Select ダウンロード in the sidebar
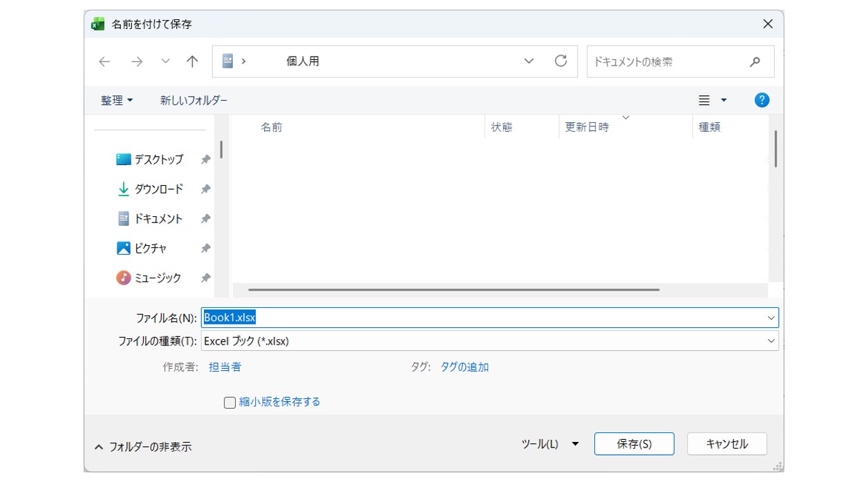 point(158,189)
